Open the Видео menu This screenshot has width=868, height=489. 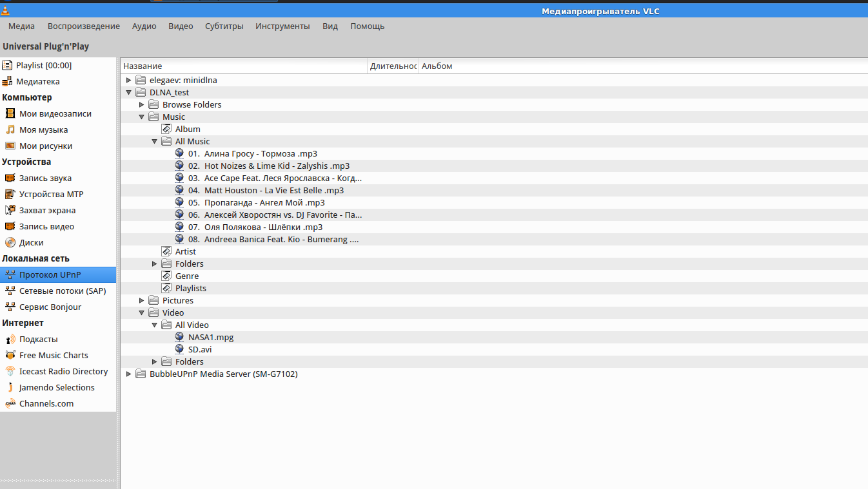181,26
